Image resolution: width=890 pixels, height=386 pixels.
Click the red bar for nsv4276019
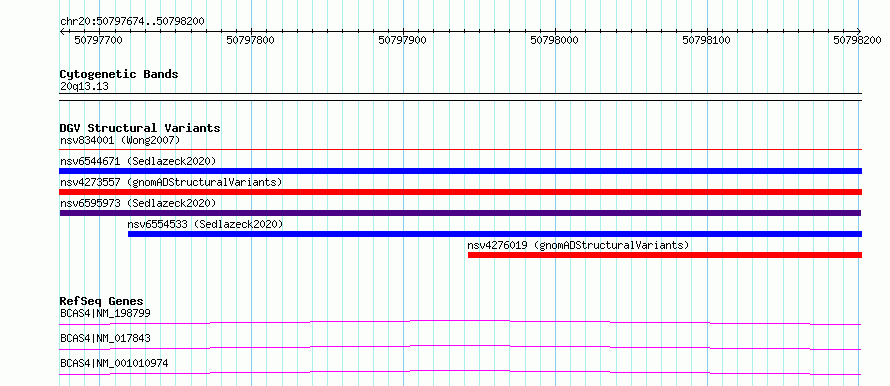pyautogui.click(x=665, y=255)
